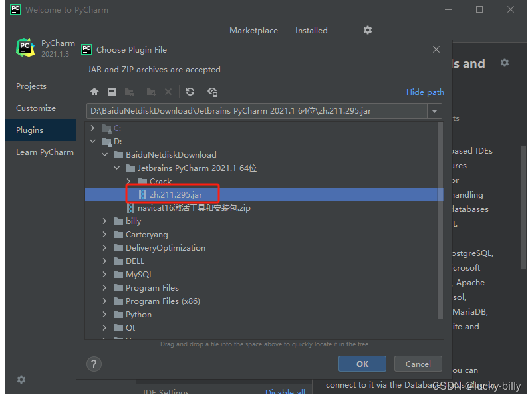532x399 pixels.
Task: Expand the DELL folder
Action: tap(104, 261)
